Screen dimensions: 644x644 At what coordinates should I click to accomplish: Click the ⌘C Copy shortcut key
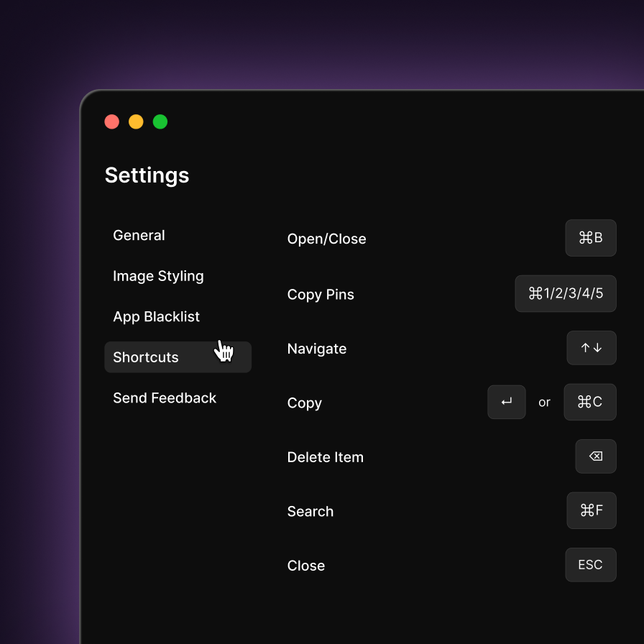pos(590,402)
